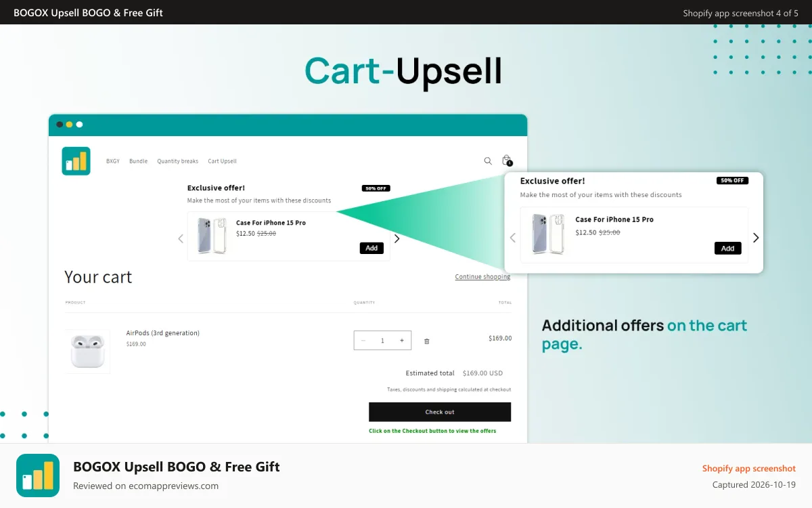Click the green checkout offers hint text
812x508 pixels.
[x=432, y=431]
